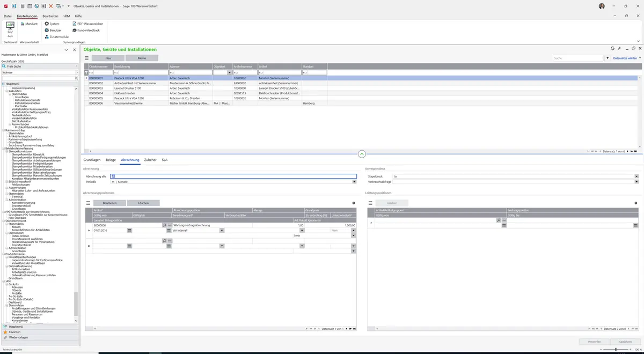Click the Neu button
The image size is (644, 354).
pyautogui.click(x=108, y=58)
